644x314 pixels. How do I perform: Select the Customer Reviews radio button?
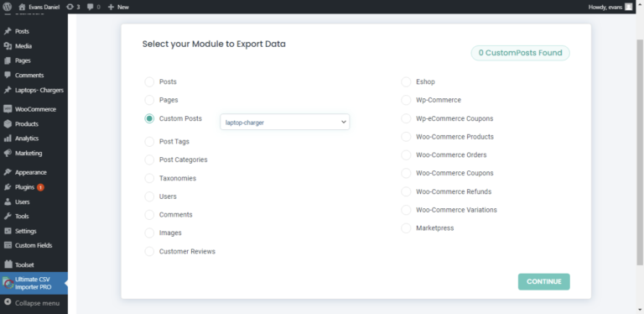149,251
